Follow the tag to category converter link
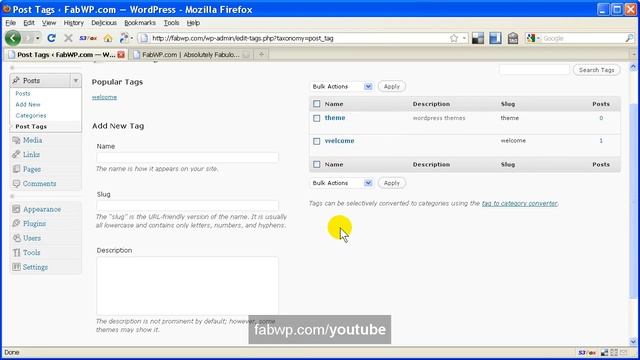 (519, 203)
